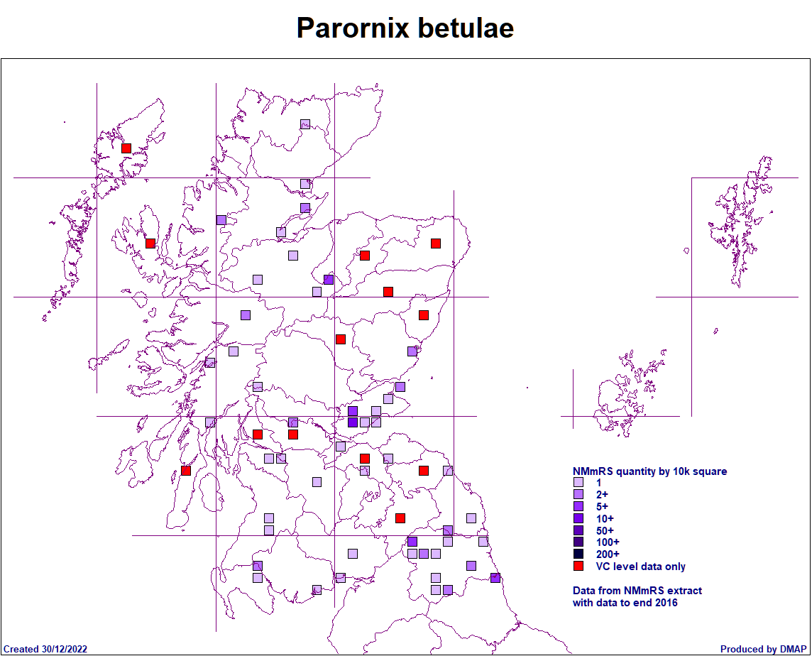Click 'with data to end 2016' text

pos(625,603)
